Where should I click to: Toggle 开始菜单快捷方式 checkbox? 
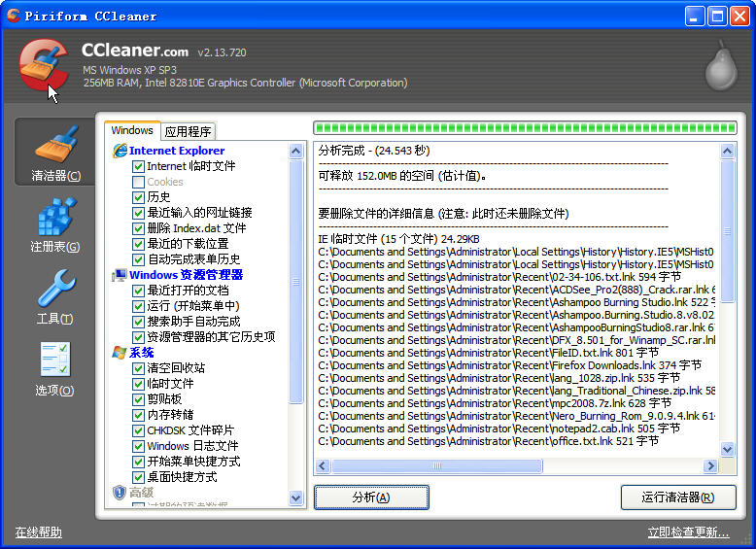138,462
